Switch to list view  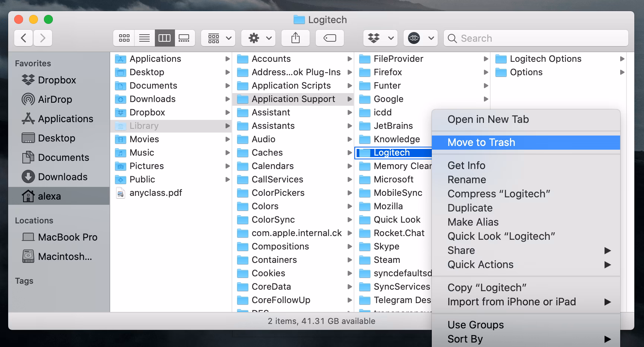click(x=144, y=38)
